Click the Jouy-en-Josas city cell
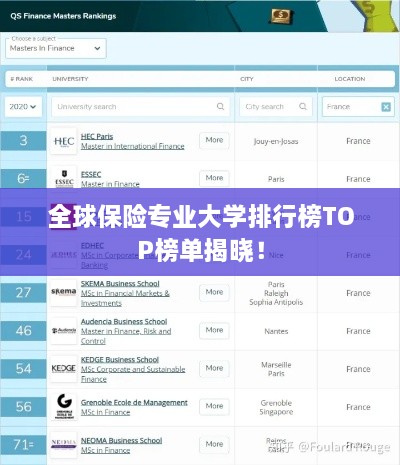 coord(276,141)
